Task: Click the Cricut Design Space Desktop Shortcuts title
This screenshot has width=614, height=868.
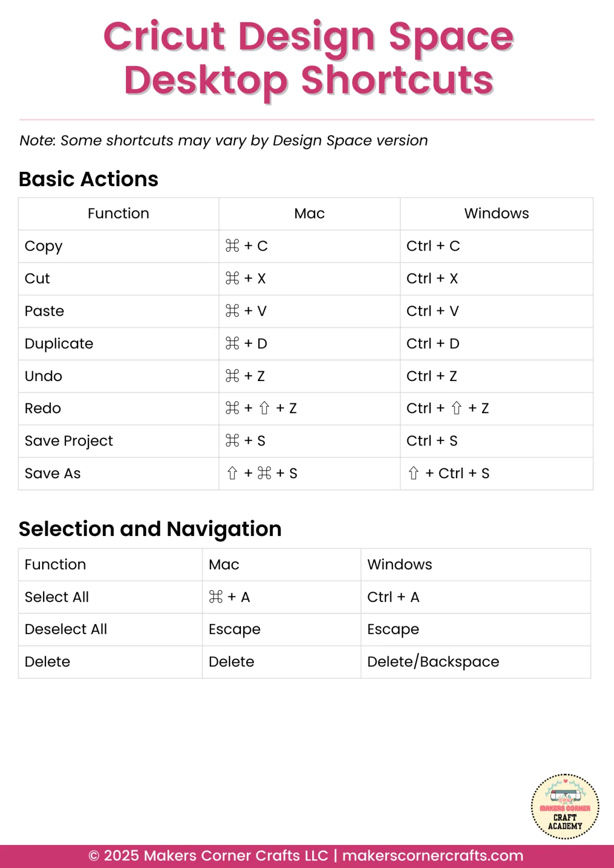Action: (309, 58)
